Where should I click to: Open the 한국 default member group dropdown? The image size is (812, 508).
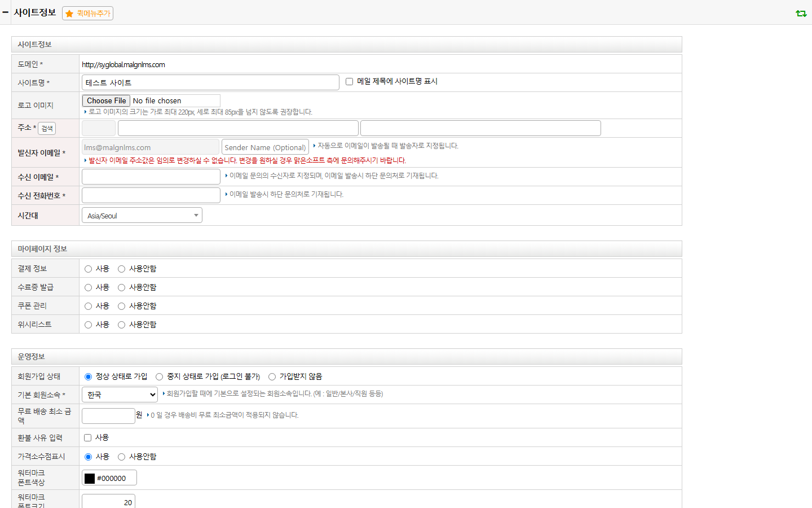pos(120,395)
